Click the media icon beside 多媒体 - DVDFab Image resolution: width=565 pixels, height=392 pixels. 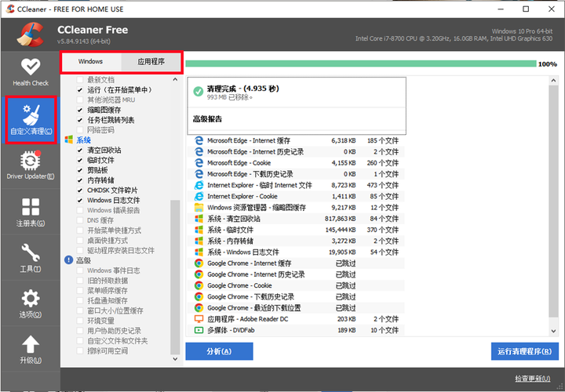[199, 330]
